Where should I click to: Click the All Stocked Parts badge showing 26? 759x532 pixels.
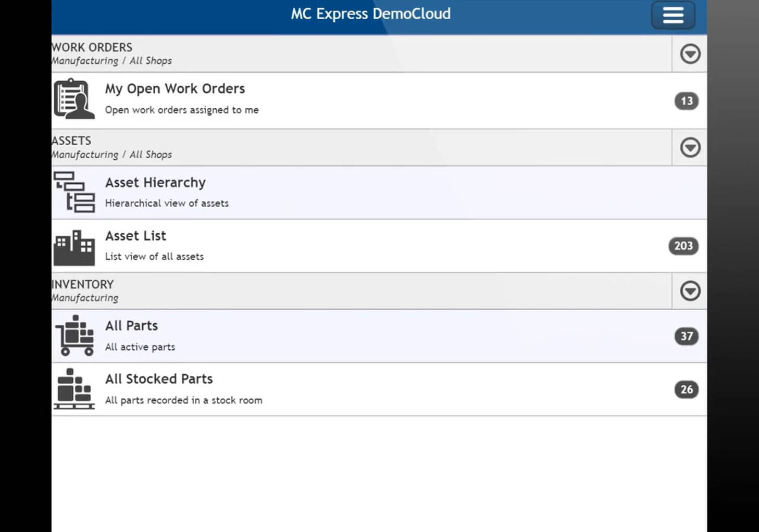(x=686, y=389)
